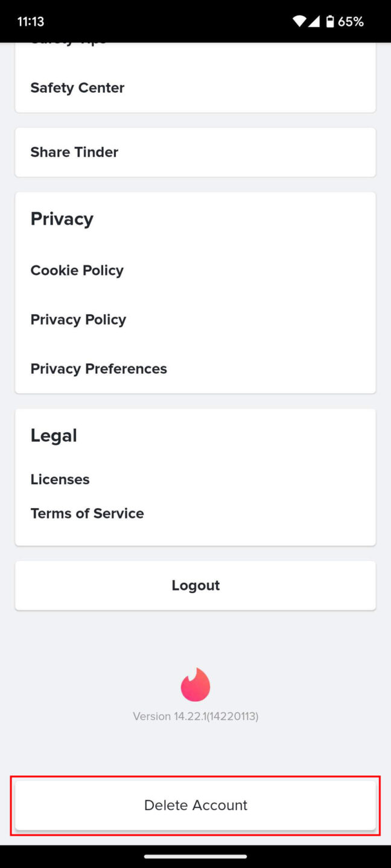Viewport: 391px width, 868px height.
Task: Tap the battery indicator in status bar
Action: (x=331, y=20)
